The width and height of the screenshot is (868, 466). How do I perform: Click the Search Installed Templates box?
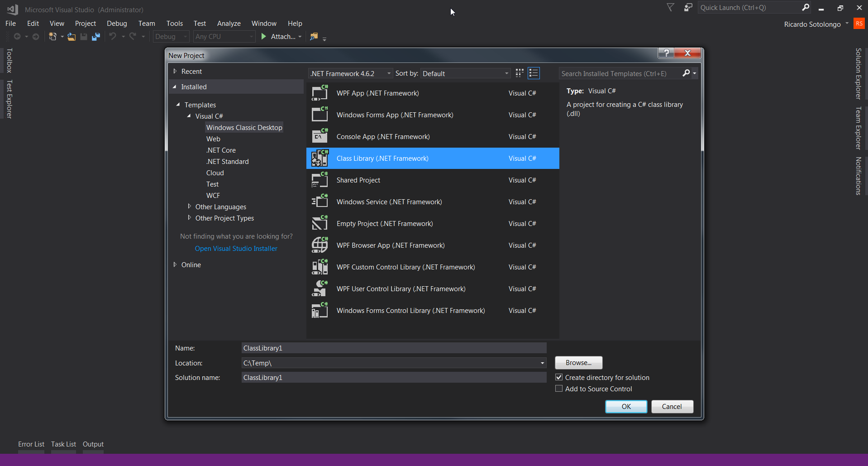click(x=621, y=73)
